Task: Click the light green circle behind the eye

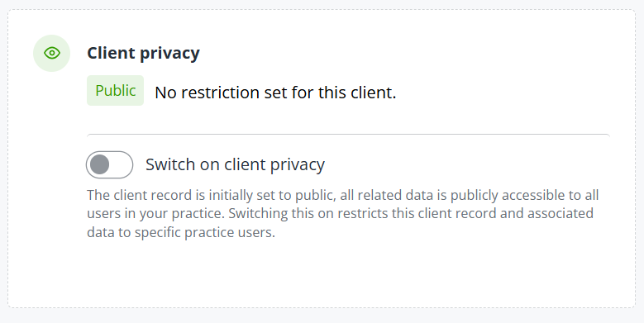Action: [52, 54]
